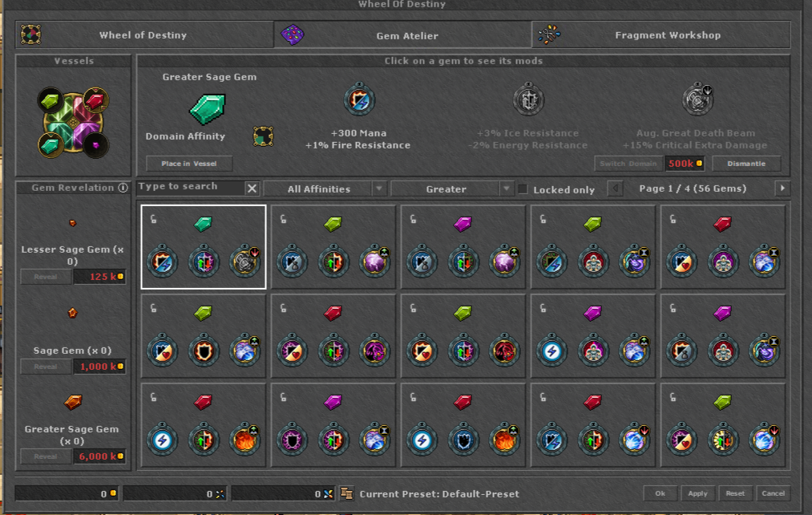Click the grey death beam mod icon in selected card
The image size is (812, 515).
point(245,262)
